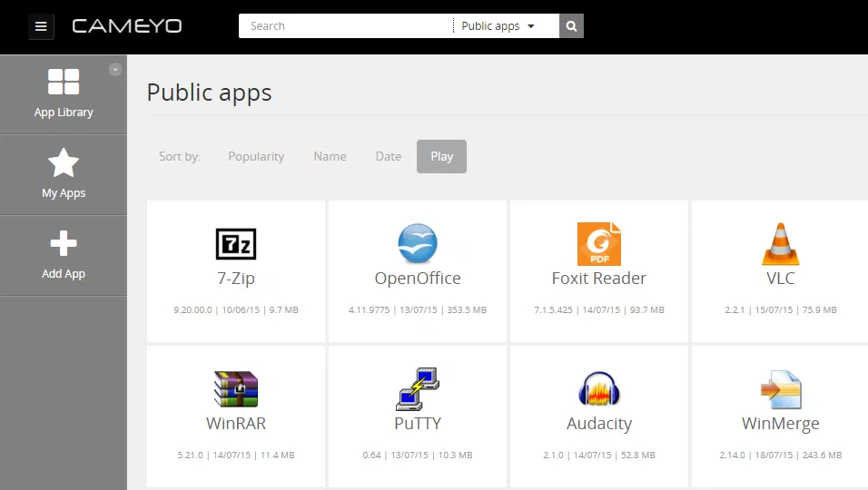This screenshot has width=868, height=490.
Task: Collapse sidebar with small chevron button
Action: click(x=115, y=69)
